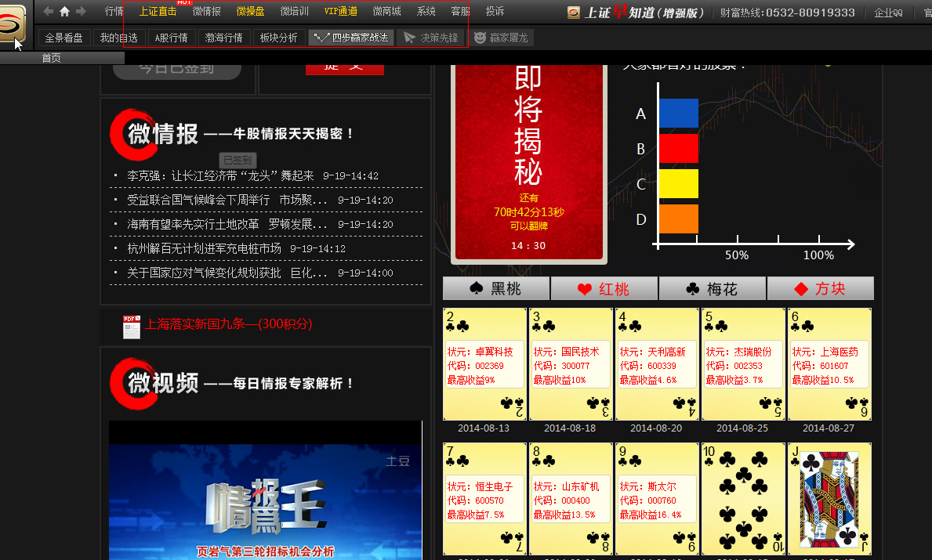Click date text 2014-08-13

pos(483,428)
